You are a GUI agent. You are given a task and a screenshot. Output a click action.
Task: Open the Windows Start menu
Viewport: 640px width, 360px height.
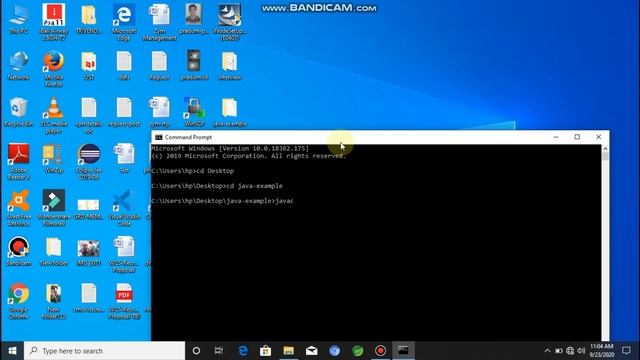(12, 351)
